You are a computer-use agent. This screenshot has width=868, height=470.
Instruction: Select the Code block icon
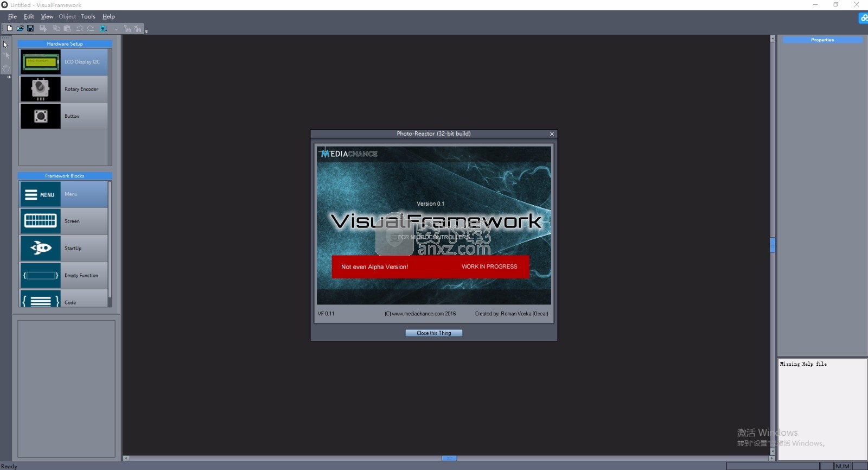pos(41,299)
